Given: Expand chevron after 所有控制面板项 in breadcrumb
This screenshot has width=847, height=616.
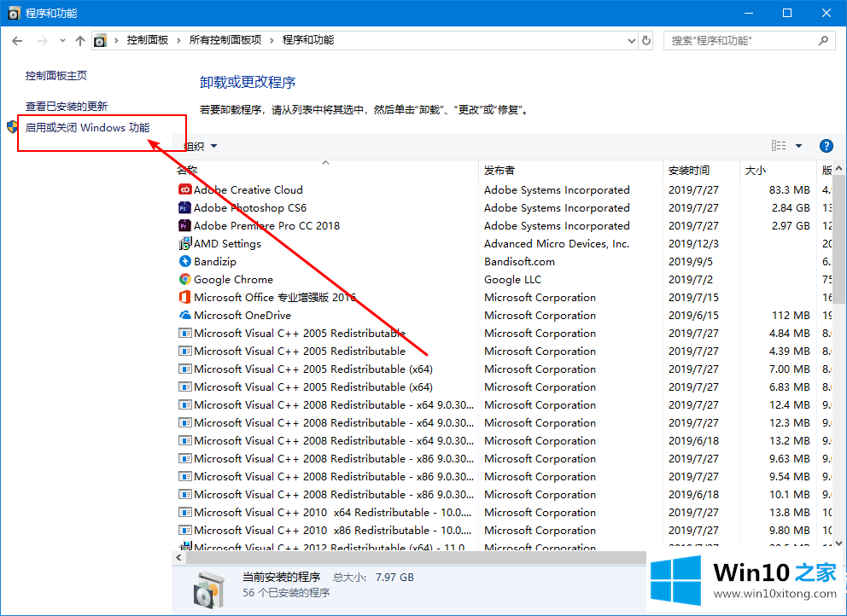Looking at the screenshot, I should point(272,40).
